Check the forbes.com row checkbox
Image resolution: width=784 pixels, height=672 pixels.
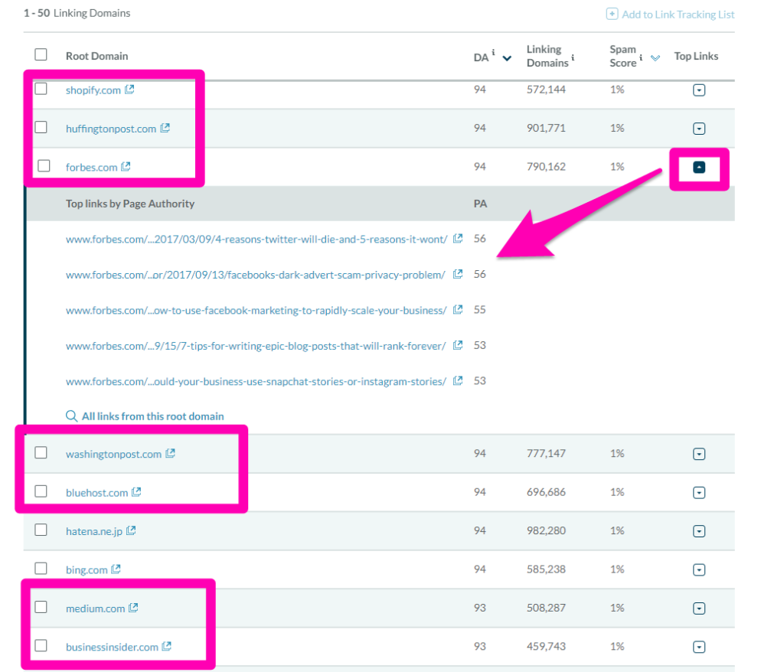click(44, 165)
